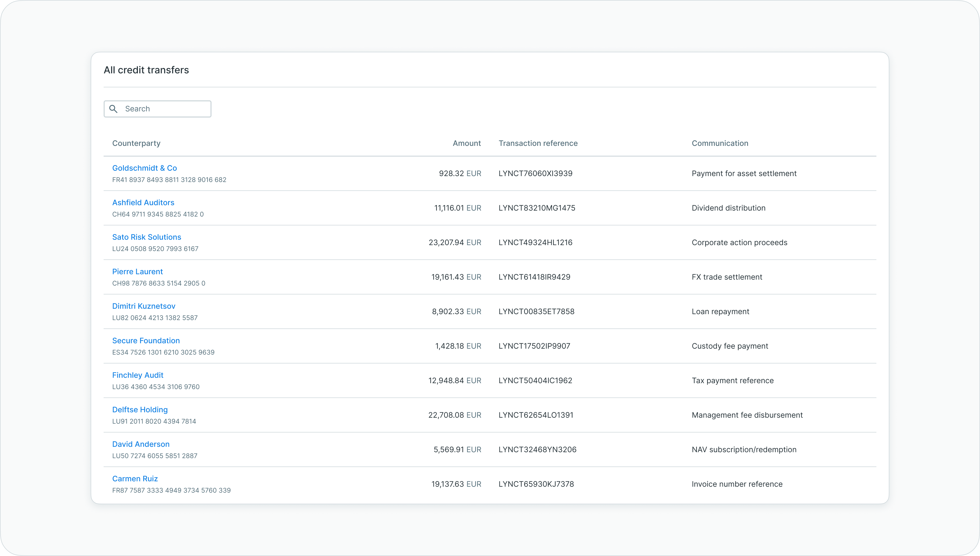The height and width of the screenshot is (556, 980).
Task: Click the Communication column header
Action: click(719, 143)
